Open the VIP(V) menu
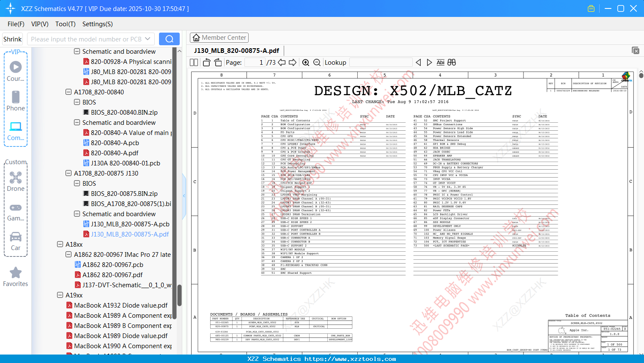Screen dimensions: 644x363 click(x=40, y=24)
